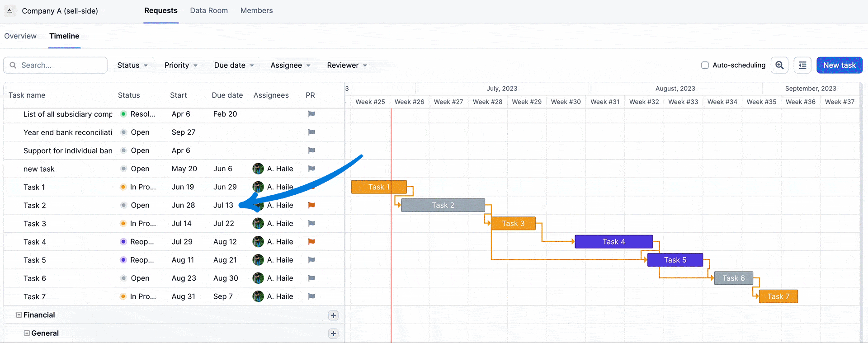This screenshot has width=868, height=343.
Task: Click A. Haile avatar on Task 7
Action: (258, 296)
